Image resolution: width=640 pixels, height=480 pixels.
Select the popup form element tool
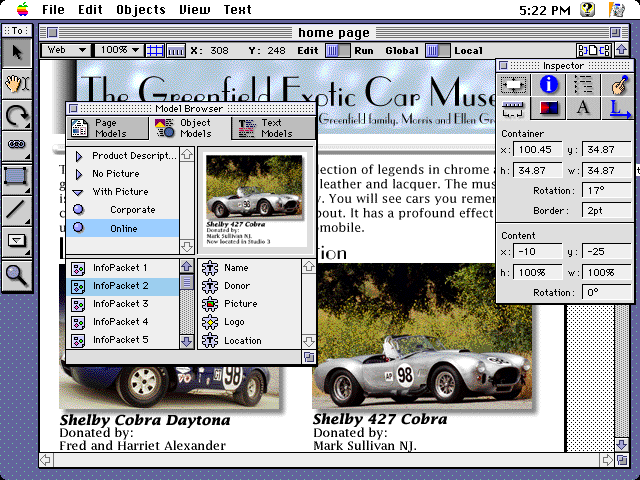point(17,241)
